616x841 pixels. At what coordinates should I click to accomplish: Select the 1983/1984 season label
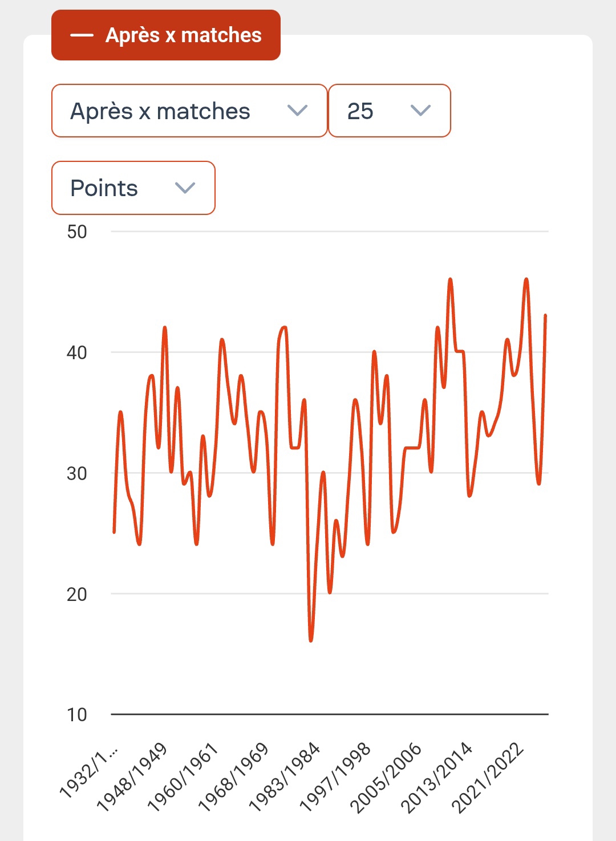(x=285, y=777)
